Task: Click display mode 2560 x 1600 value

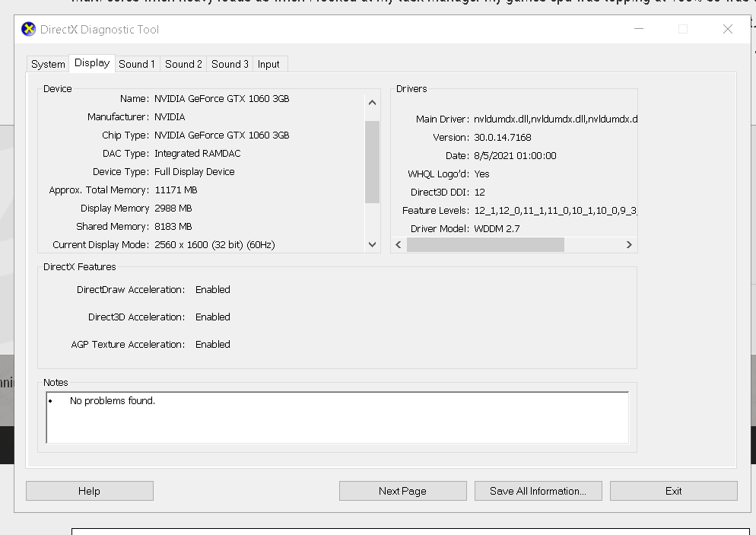Action: click(214, 245)
